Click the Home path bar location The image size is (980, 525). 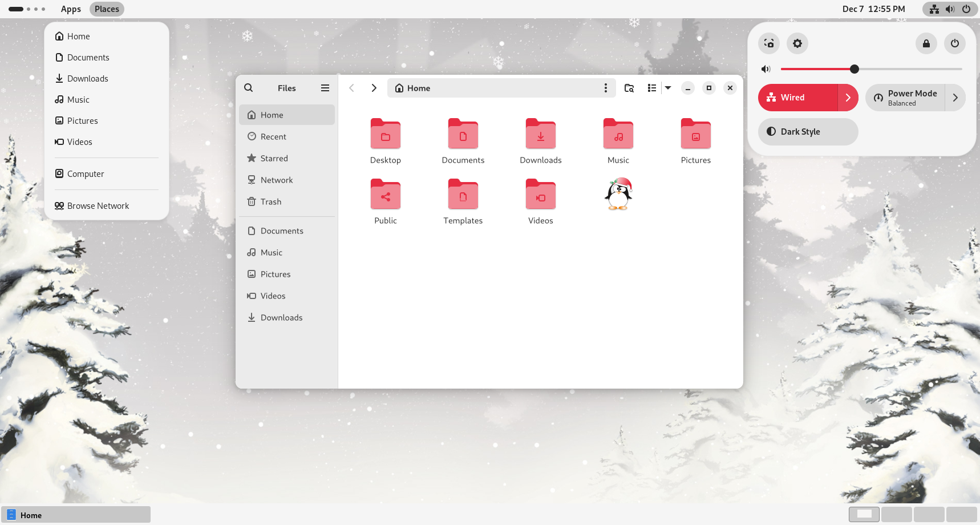tap(412, 88)
